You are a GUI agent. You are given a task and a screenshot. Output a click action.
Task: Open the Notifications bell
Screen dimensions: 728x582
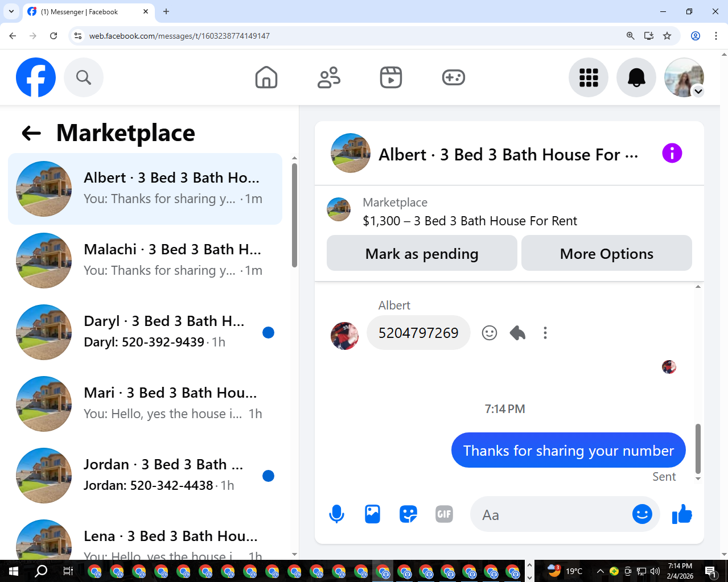(x=636, y=77)
